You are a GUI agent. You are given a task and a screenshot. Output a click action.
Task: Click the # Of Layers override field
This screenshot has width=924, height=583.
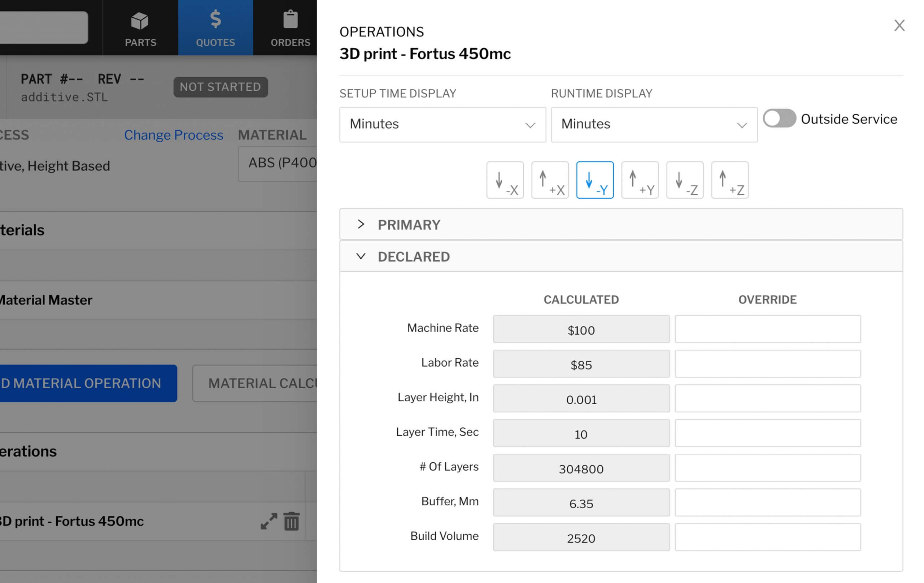[767, 468]
